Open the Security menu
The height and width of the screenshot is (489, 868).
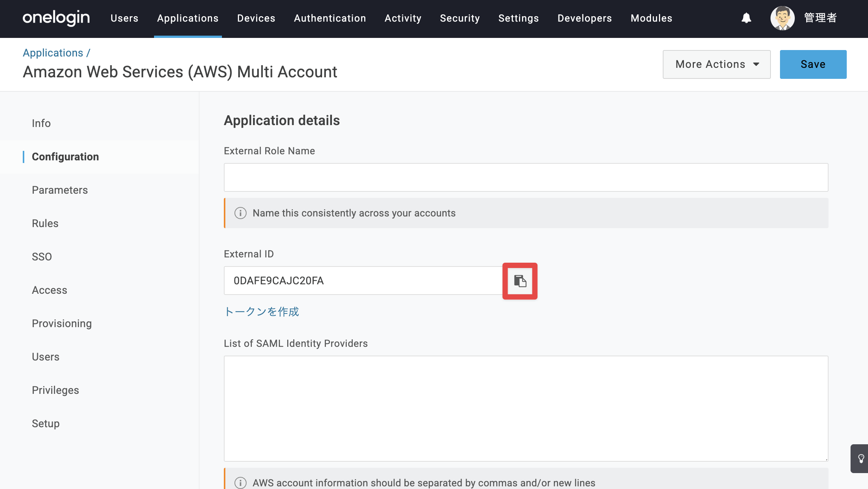460,18
